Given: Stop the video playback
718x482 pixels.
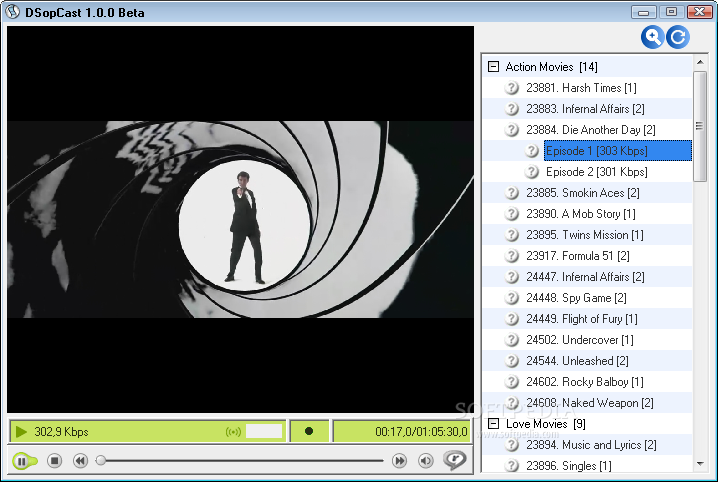Looking at the screenshot, I should 54,460.
